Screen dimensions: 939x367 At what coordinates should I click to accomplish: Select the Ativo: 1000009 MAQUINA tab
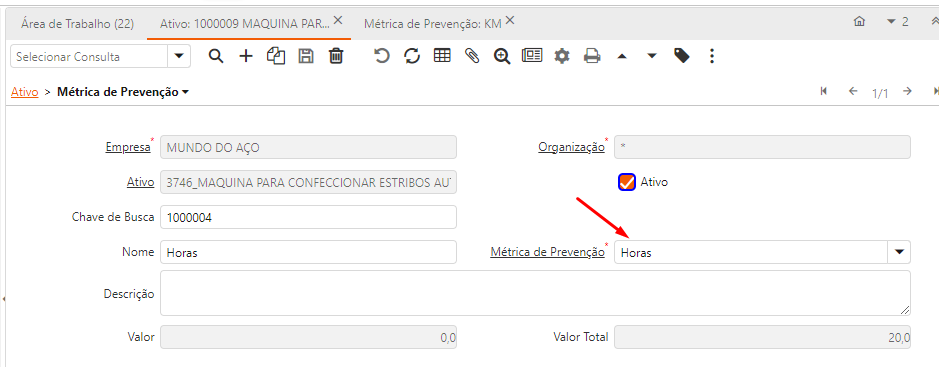245,23
